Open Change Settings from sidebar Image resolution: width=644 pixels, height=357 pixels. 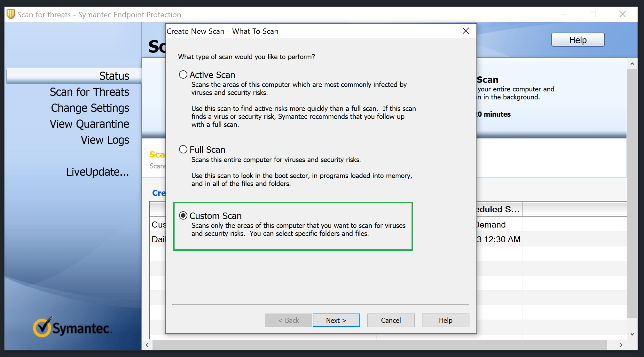[x=90, y=108]
